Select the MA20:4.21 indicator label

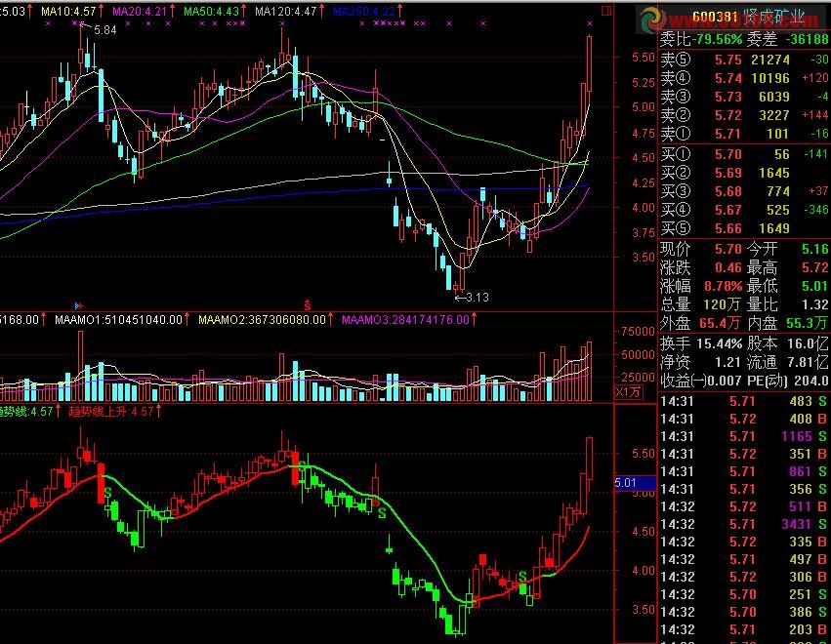coord(140,11)
